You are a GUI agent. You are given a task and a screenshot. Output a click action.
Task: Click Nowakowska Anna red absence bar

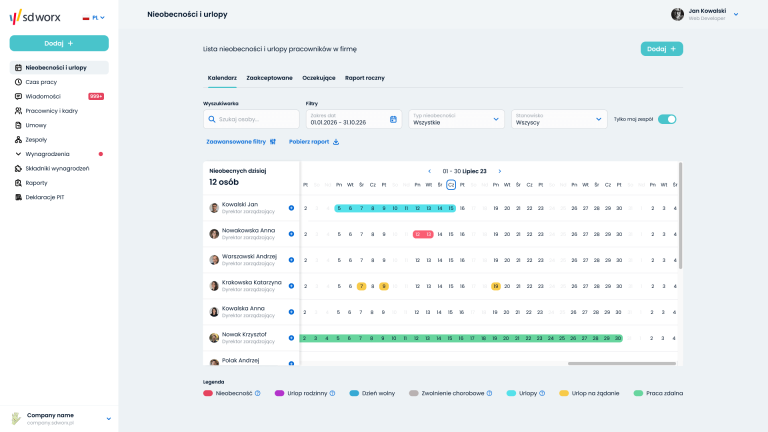423,234
